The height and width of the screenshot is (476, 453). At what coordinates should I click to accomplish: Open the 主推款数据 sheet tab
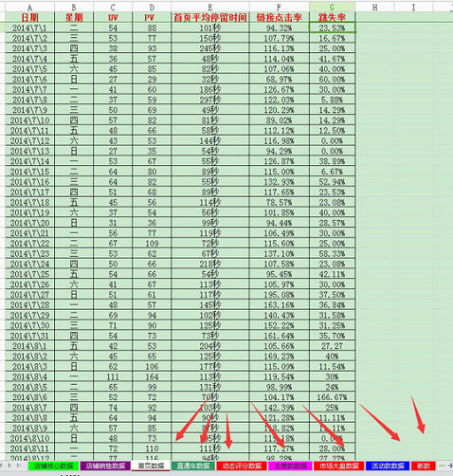290,466
